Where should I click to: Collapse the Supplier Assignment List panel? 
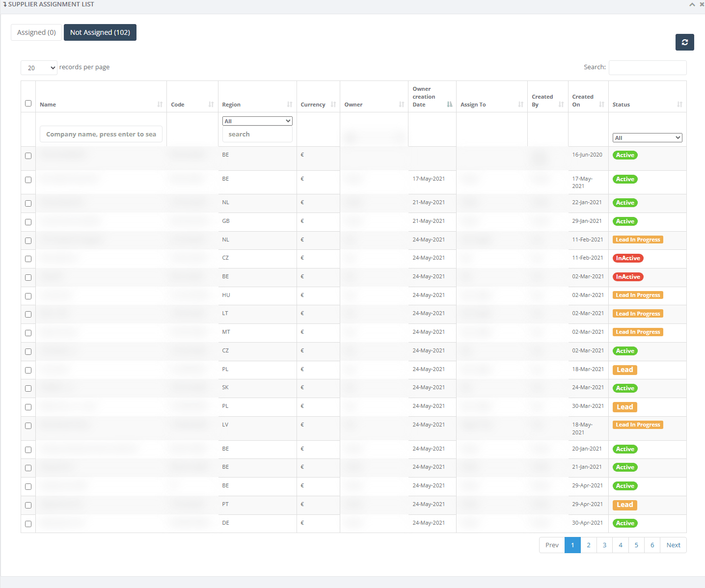[692, 4]
